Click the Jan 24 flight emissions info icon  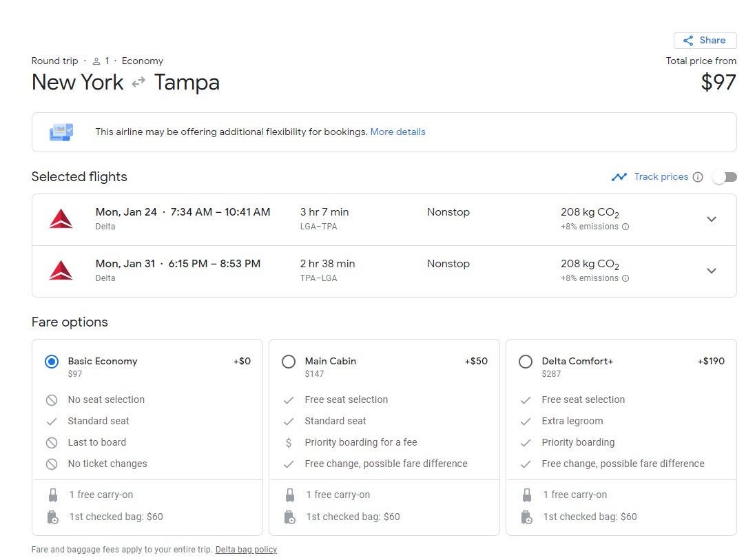point(625,227)
